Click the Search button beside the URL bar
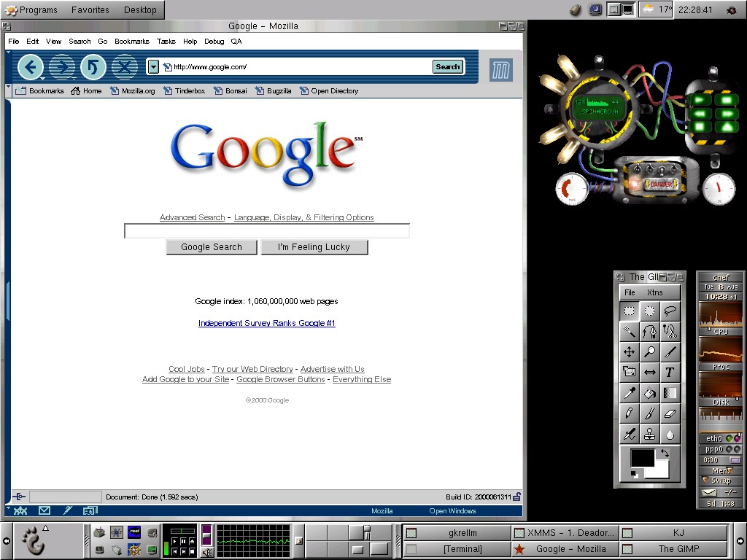747x560 pixels. pyautogui.click(x=447, y=66)
